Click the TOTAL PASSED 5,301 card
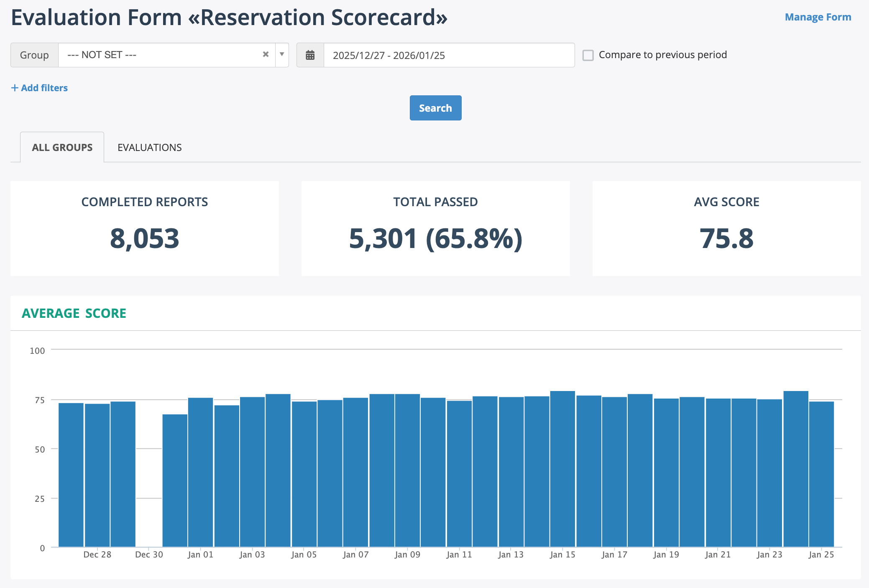 click(435, 228)
